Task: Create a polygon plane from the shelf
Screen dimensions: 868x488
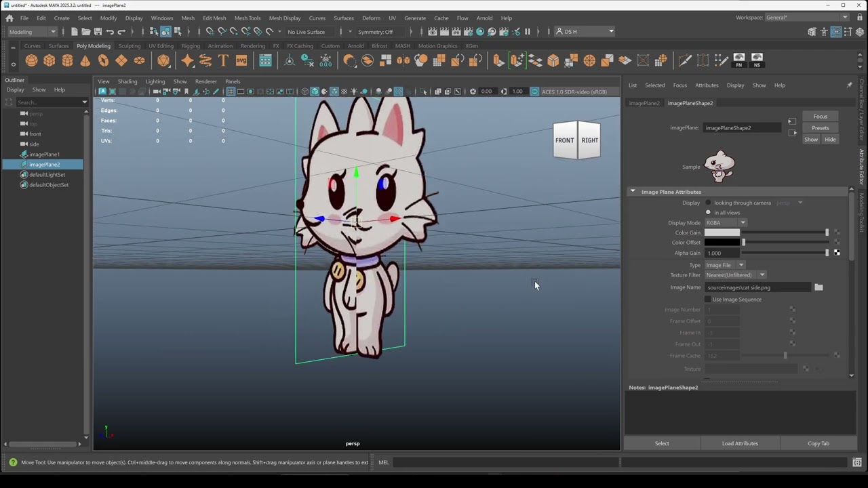Action: 121,61
